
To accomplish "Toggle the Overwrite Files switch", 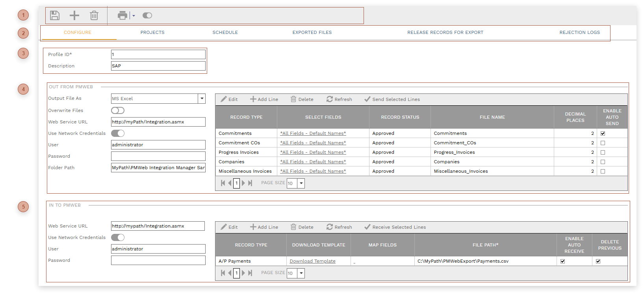I will pyautogui.click(x=118, y=110).
